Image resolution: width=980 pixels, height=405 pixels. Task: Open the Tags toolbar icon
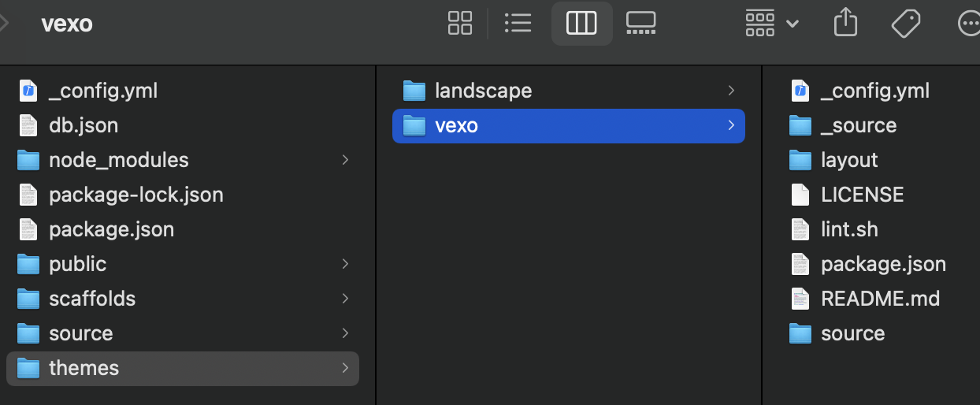coord(906,24)
